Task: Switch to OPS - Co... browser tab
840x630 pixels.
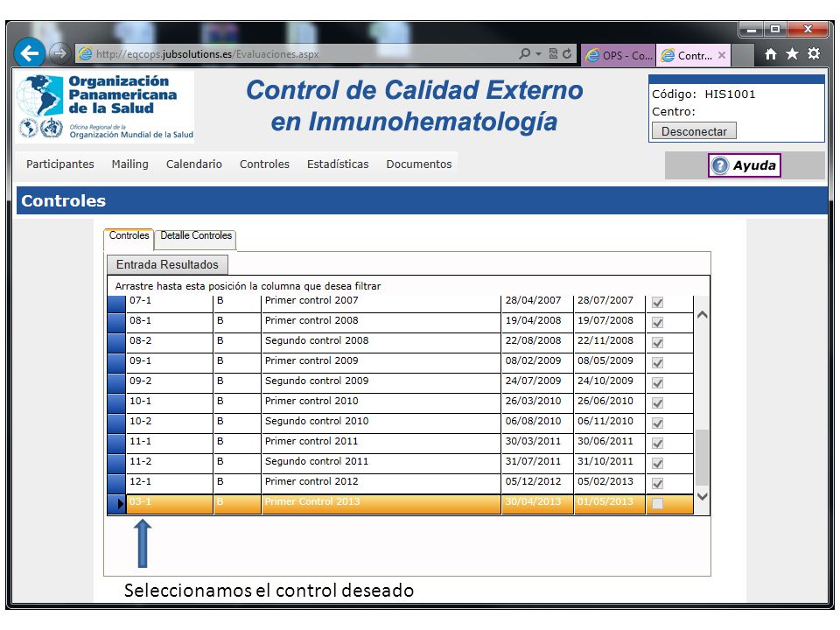Action: click(x=619, y=55)
